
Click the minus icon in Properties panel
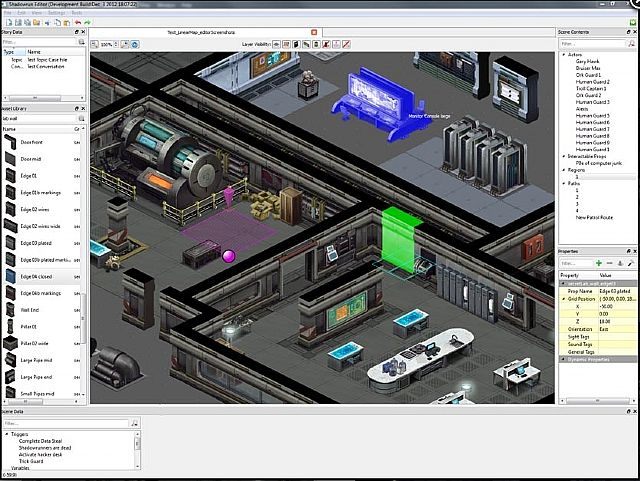pyautogui.click(x=610, y=262)
